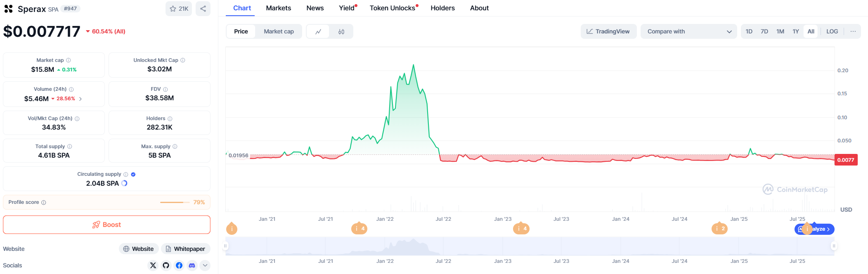Viewport: 868px width, 274px height.
Task: Open the Token Unlocks tab
Action: tap(393, 8)
